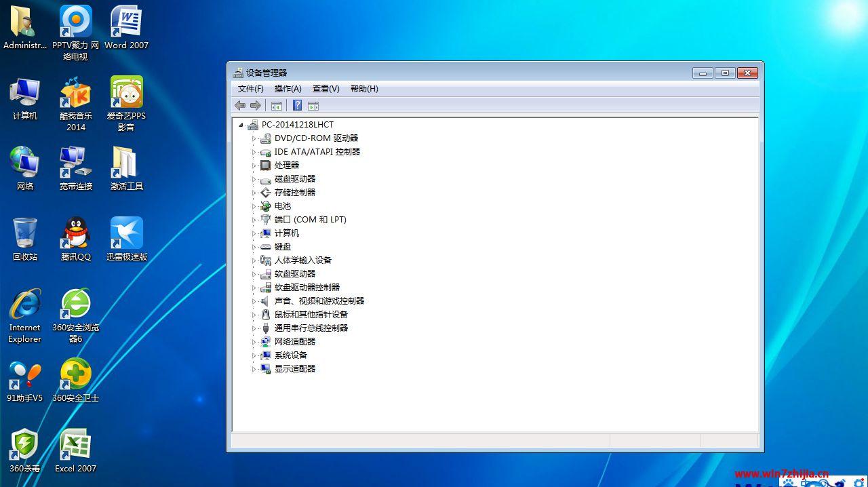Click the 电池 battery device icon
Viewport: 868px width, 487px height.
(266, 206)
